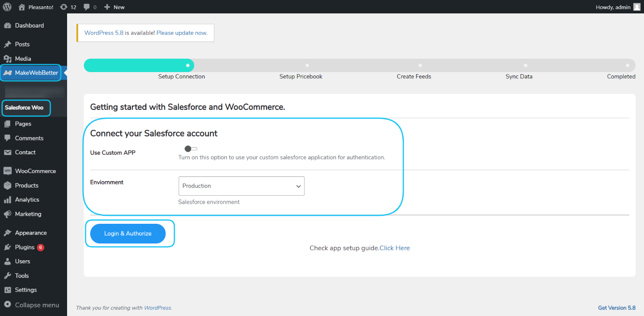
Task: Click the Setup Pricebook progress step dot
Action: pos(307,65)
